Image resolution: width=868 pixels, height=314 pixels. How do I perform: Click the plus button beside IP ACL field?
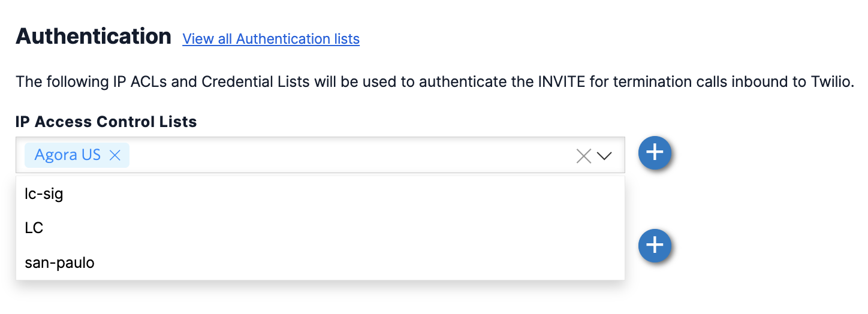pyautogui.click(x=654, y=152)
